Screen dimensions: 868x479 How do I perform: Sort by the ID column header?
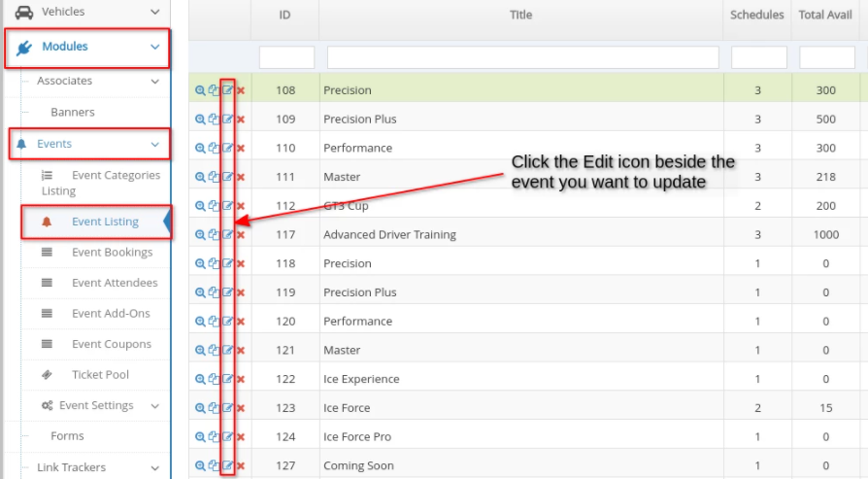[x=284, y=15]
